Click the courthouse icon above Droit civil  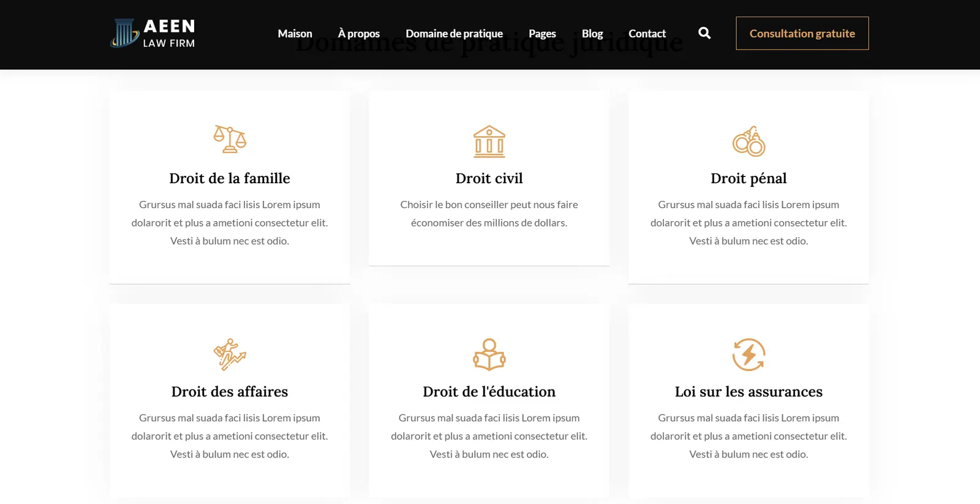489,141
